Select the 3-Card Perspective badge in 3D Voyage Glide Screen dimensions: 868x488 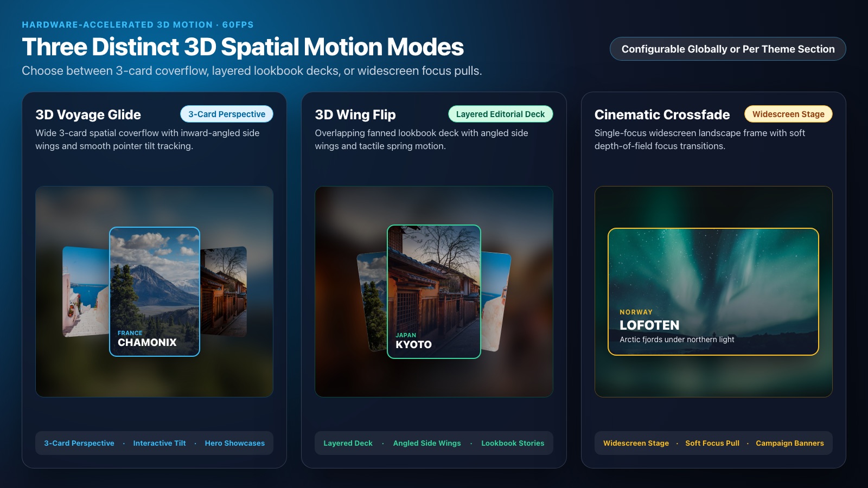227,114
